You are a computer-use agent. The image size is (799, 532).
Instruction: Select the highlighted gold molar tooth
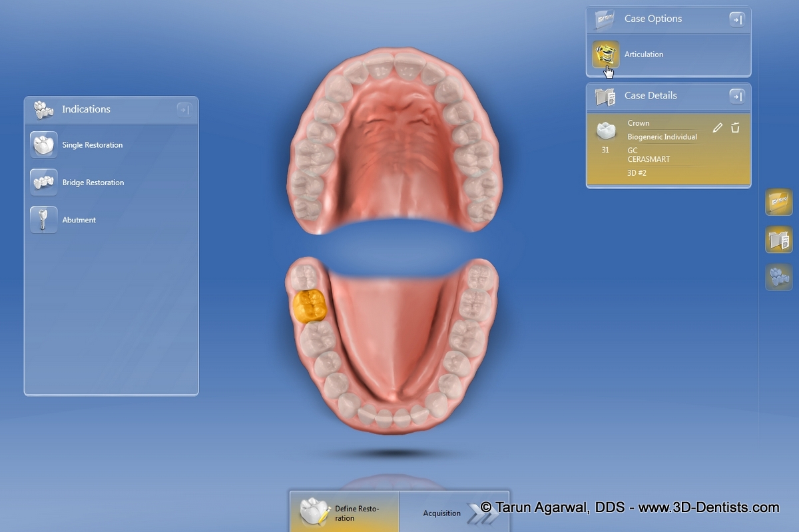click(308, 306)
